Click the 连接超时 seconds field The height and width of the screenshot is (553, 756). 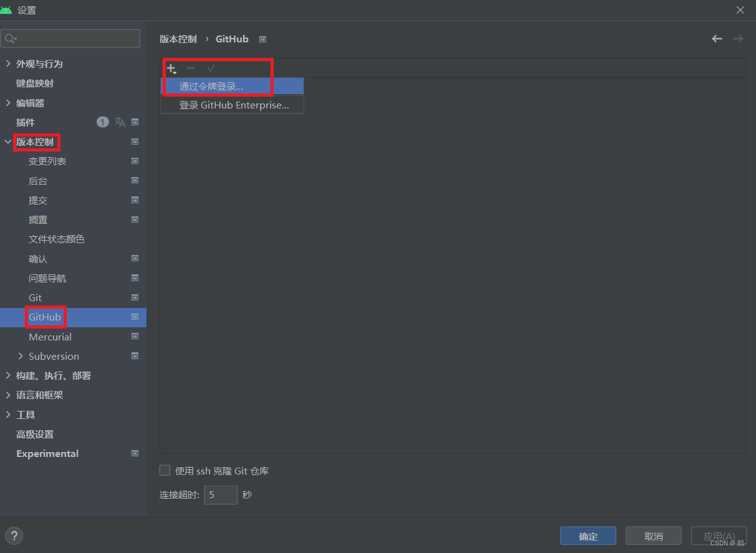click(221, 495)
